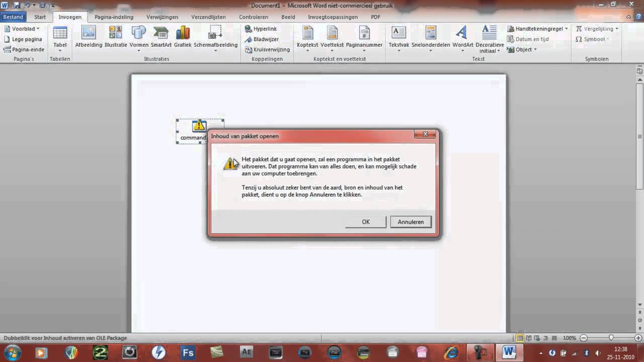Open the Beeld view tab
The height and width of the screenshot is (362, 644).
pyautogui.click(x=288, y=17)
